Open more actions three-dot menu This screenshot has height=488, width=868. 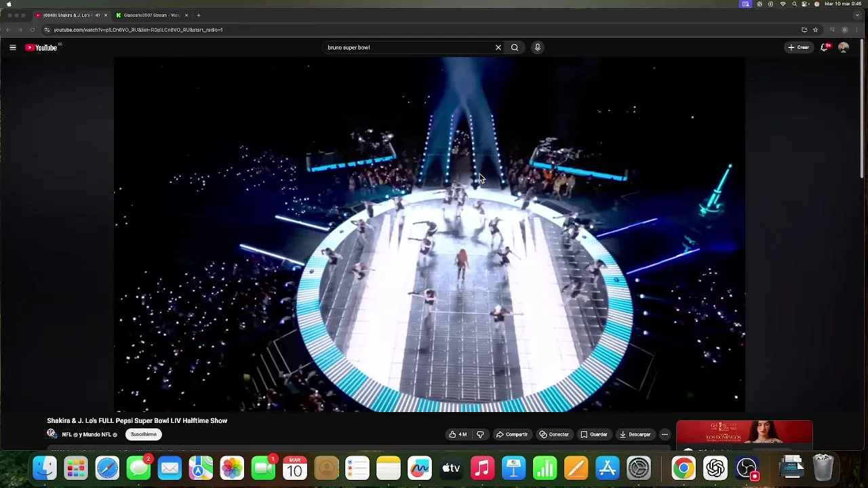(x=665, y=434)
